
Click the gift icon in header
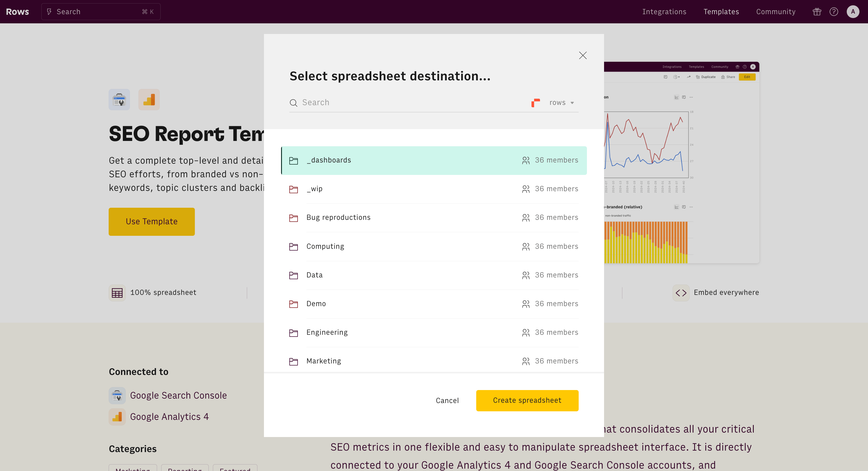[x=817, y=12]
